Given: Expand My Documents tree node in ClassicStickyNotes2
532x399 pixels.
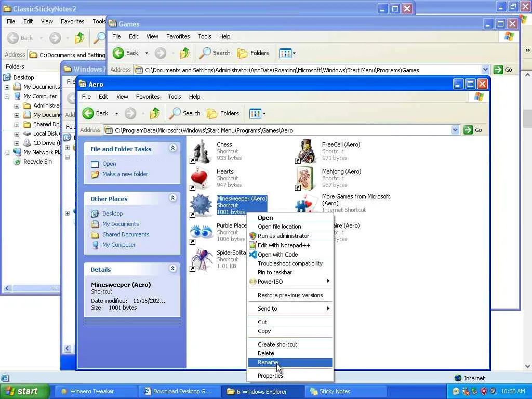Looking at the screenshot, I should point(7,87).
